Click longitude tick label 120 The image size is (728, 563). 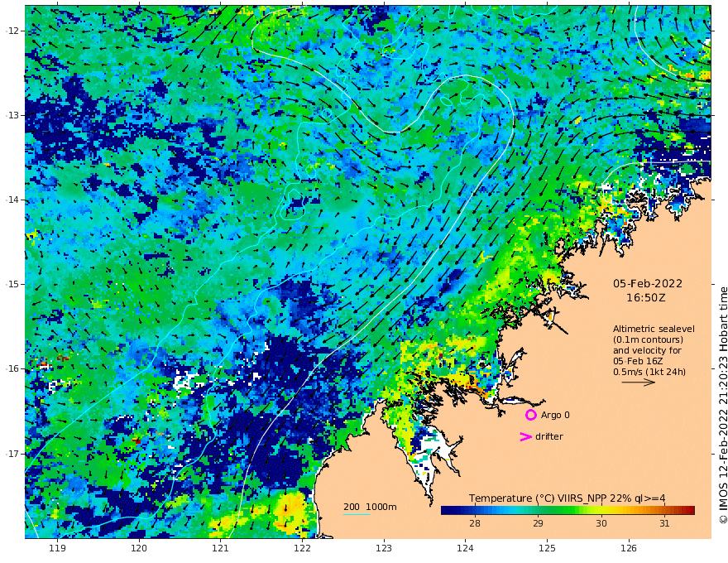pos(139,549)
